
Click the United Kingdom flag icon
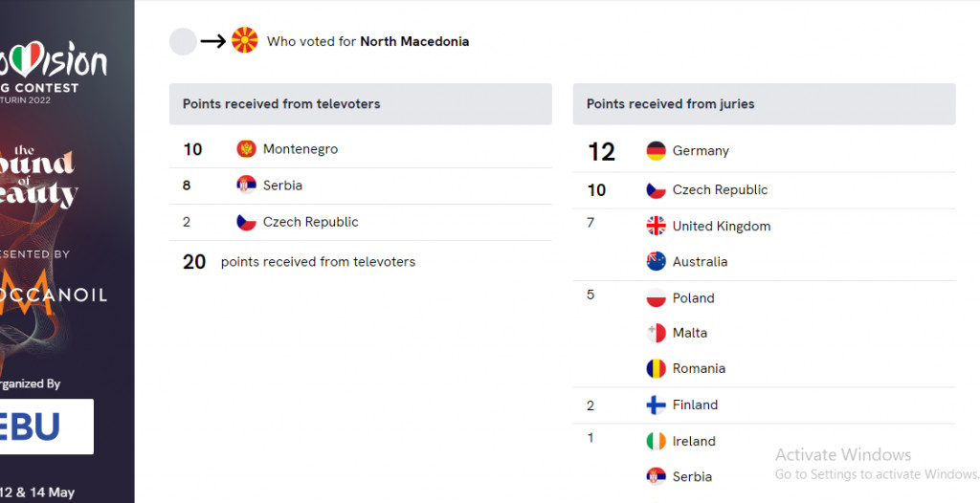tap(656, 226)
